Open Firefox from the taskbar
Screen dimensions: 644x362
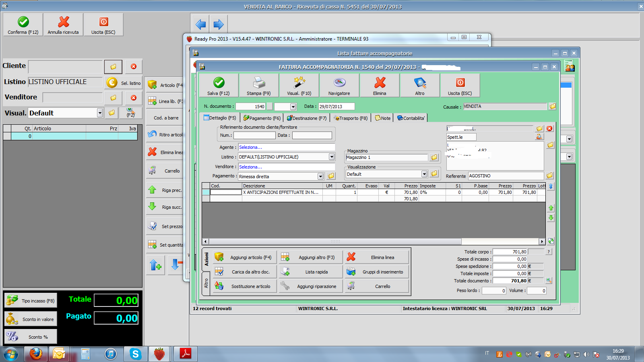(x=36, y=354)
